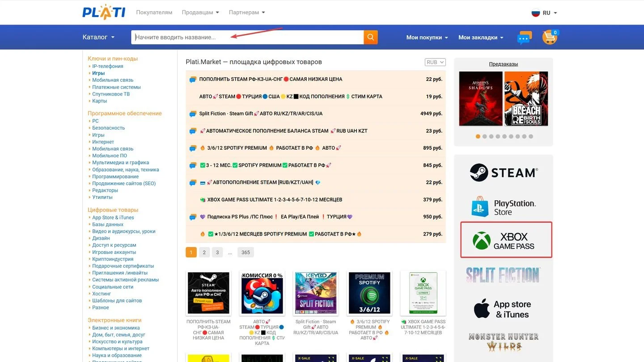Open the Мои покупки dropdown
The width and height of the screenshot is (644, 362).
point(427,38)
